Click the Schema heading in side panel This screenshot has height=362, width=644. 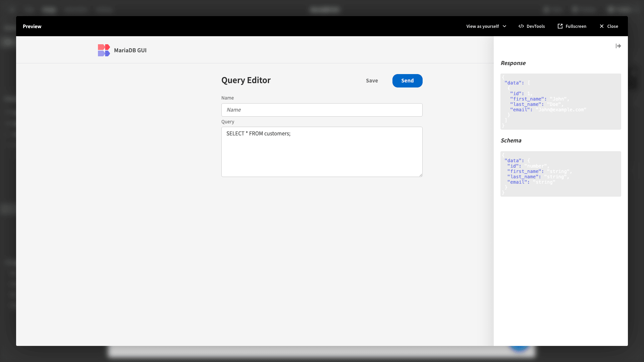coord(511,140)
